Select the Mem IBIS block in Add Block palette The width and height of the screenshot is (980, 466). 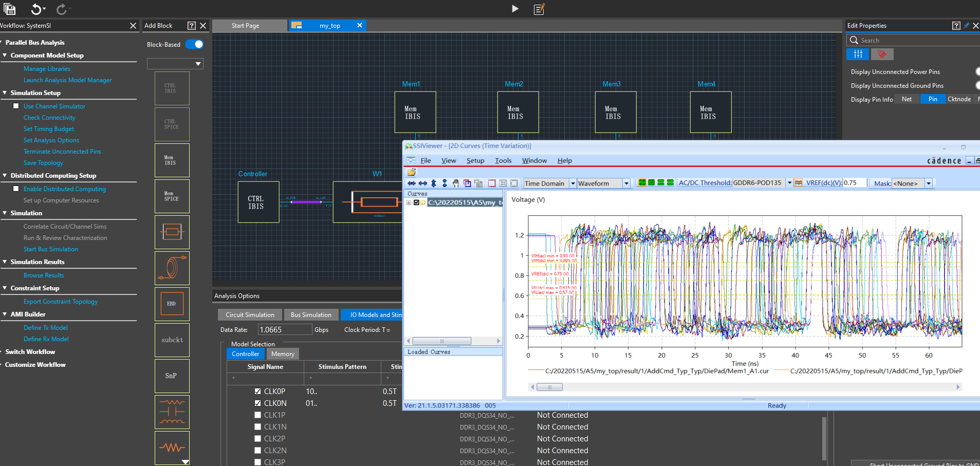[172, 160]
